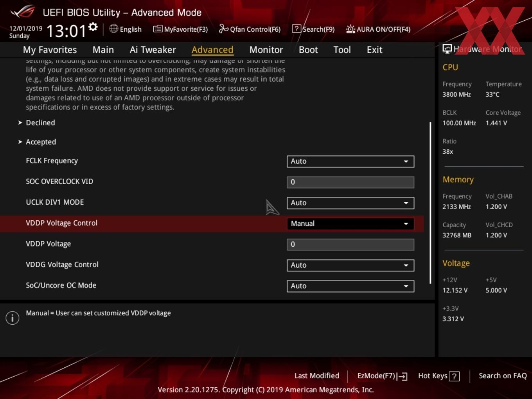532x399 pixels.
Task: Switch to the Main tab
Action: [x=103, y=50]
